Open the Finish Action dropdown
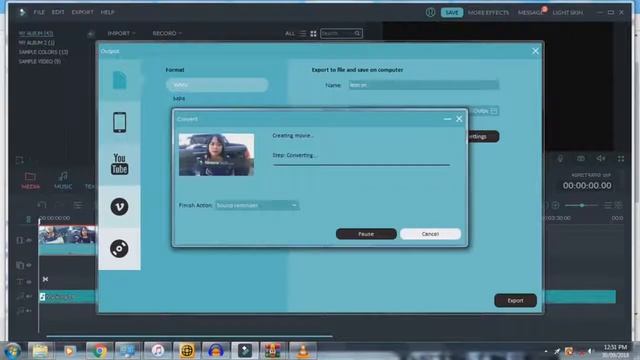 click(257, 205)
